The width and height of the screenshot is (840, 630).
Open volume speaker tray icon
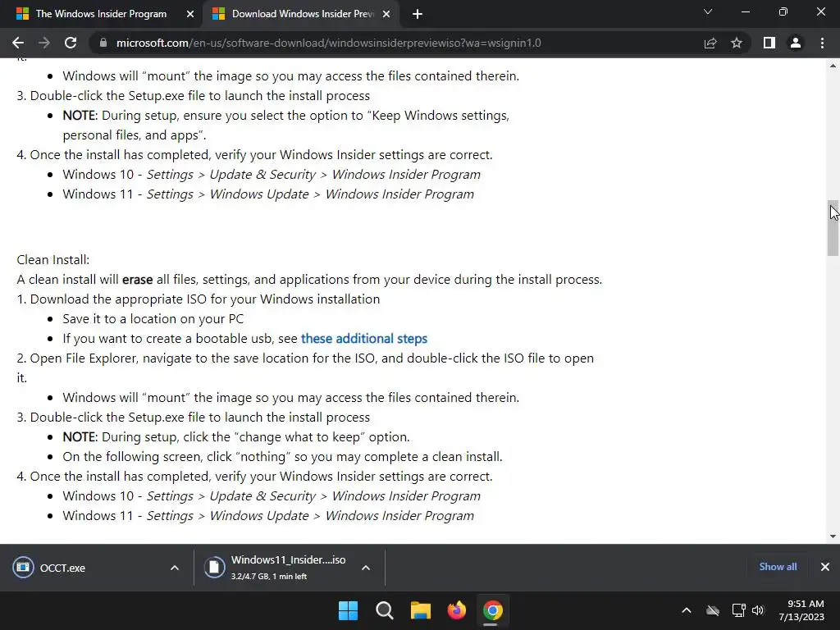(x=758, y=610)
